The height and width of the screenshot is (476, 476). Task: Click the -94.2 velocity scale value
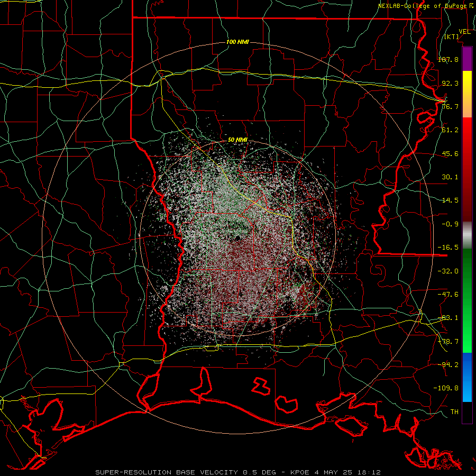click(x=448, y=364)
